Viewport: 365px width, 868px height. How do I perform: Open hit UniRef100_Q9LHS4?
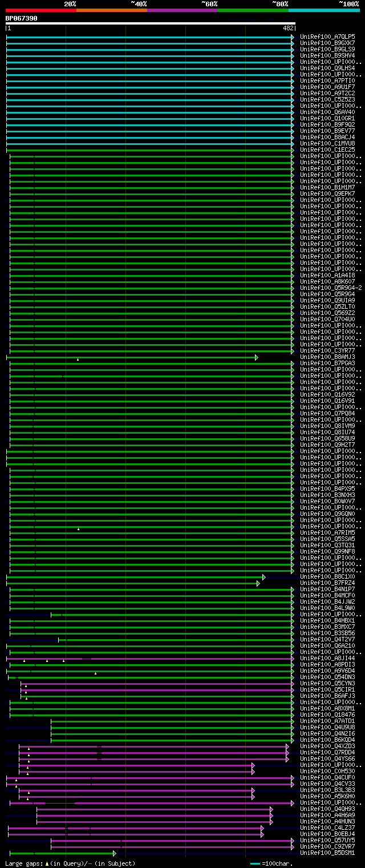coord(327,68)
